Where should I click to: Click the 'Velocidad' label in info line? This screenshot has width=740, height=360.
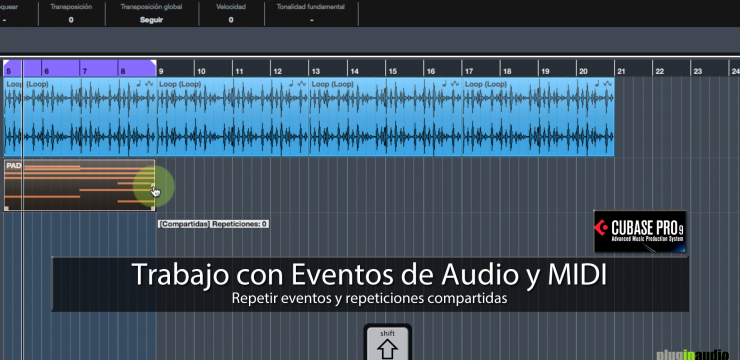(231, 7)
